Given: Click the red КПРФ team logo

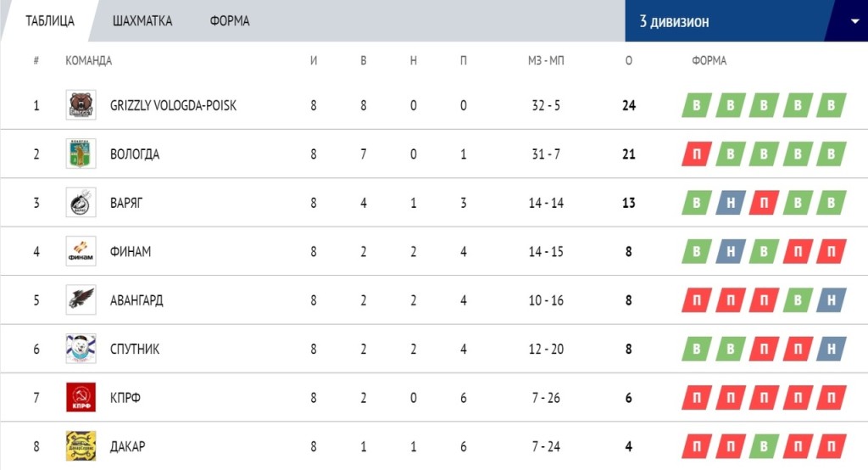Looking at the screenshot, I should tap(81, 397).
